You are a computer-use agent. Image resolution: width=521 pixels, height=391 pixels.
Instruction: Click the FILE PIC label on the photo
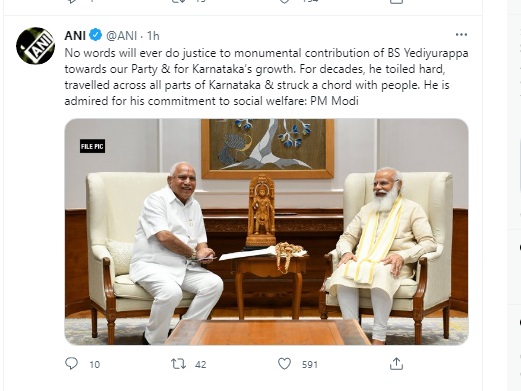[92, 146]
